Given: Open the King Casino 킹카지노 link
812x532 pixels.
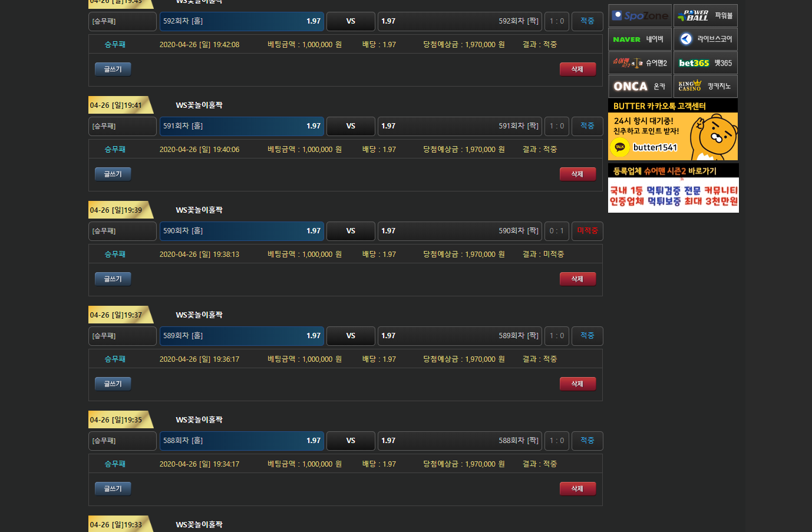Looking at the screenshot, I should [x=705, y=87].
